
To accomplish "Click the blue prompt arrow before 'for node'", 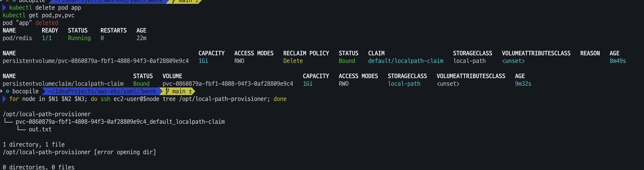I will (x=4, y=99).
